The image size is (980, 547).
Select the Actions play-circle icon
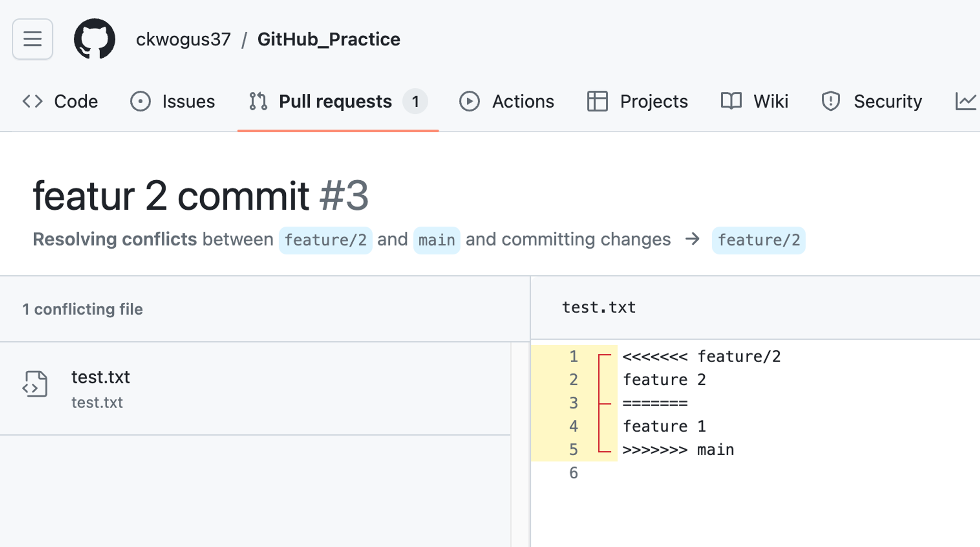pos(470,101)
